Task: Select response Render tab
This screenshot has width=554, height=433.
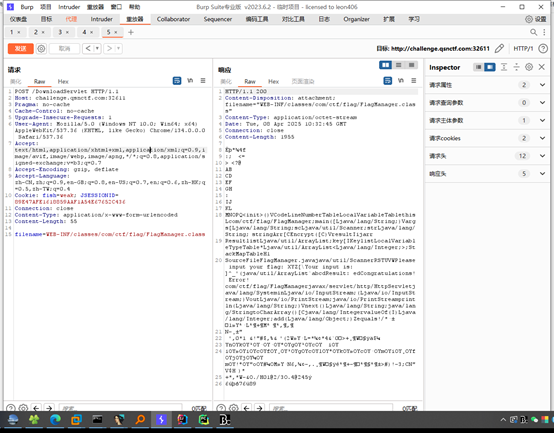Action: (x=303, y=81)
